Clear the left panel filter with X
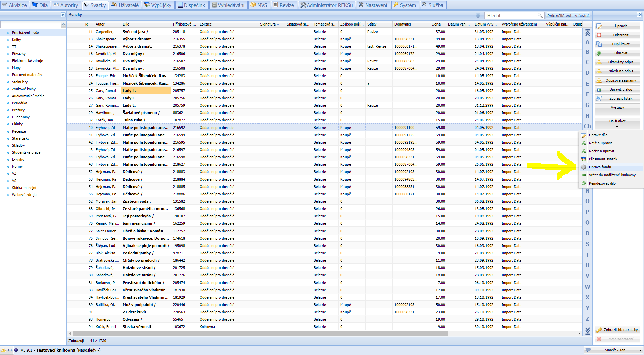The width and height of the screenshot is (644, 355). 63,24
